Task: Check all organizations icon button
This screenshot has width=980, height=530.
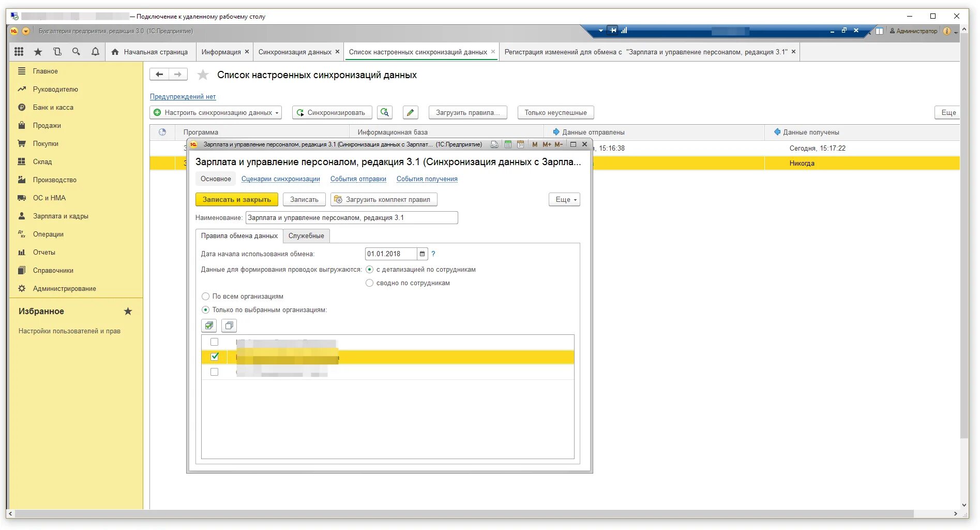Action: click(209, 326)
